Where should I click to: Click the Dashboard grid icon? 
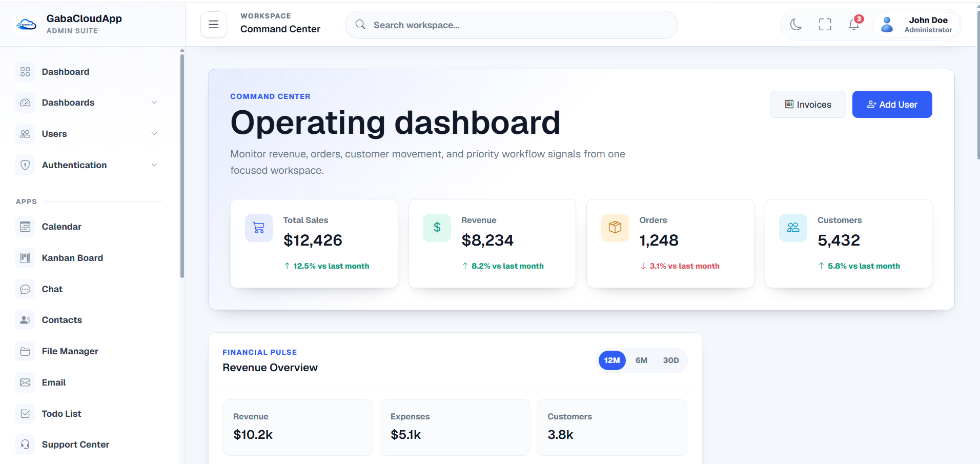pyautogui.click(x=25, y=72)
